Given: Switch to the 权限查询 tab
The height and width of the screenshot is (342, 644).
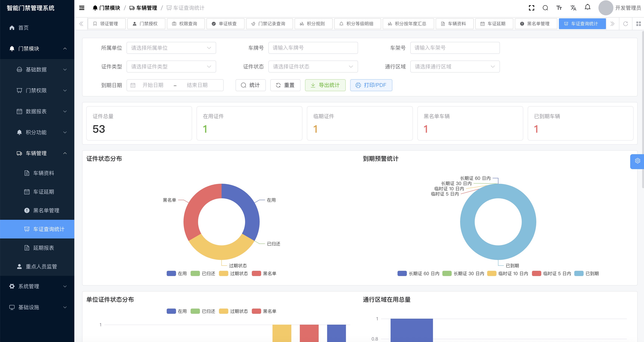Looking at the screenshot, I should pos(186,24).
